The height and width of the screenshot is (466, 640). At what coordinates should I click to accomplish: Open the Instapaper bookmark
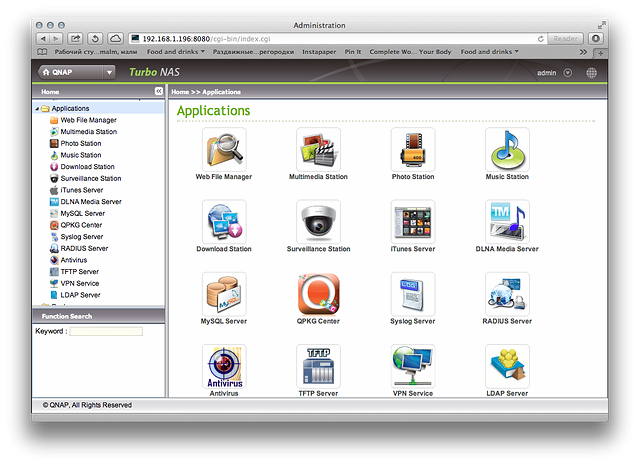click(x=319, y=52)
